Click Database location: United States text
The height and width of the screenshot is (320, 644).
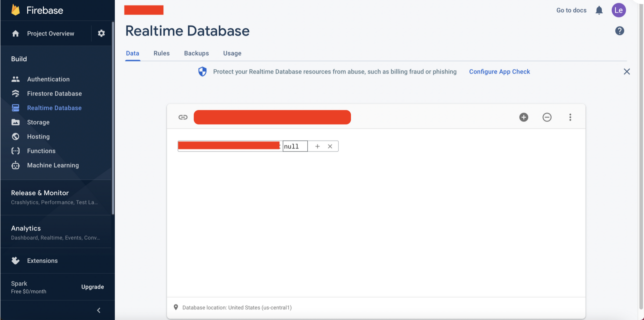pos(237,307)
